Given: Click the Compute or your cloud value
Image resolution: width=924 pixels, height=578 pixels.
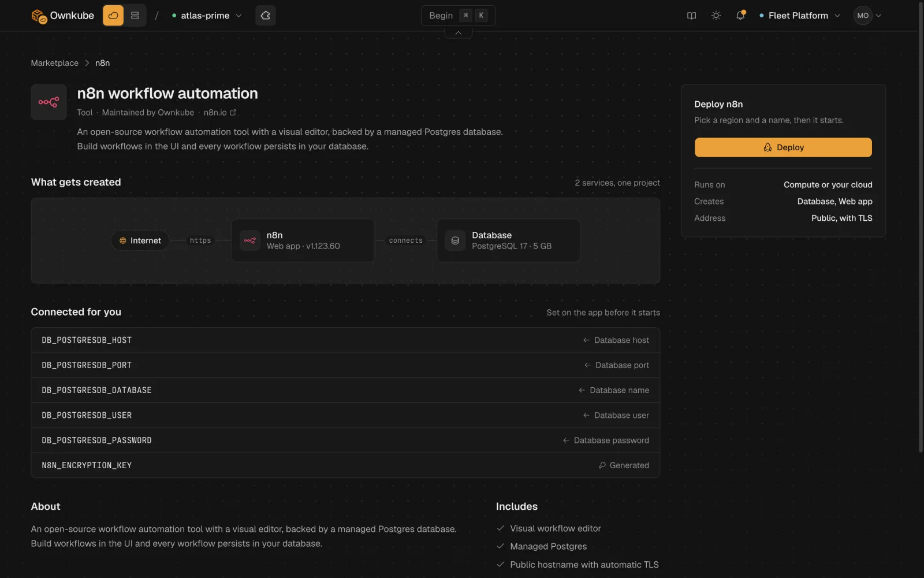Looking at the screenshot, I should [828, 185].
